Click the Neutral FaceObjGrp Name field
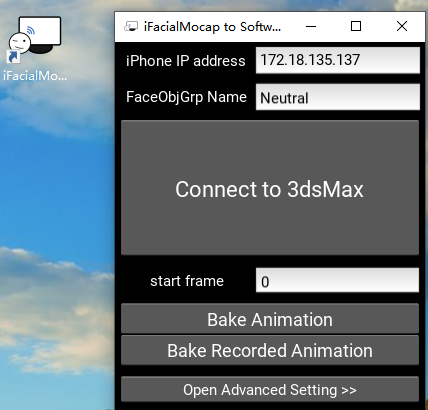 (x=337, y=97)
